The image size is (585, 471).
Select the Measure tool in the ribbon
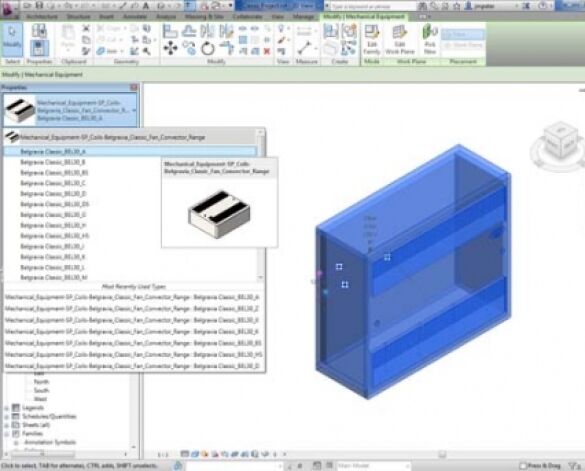pos(304,48)
